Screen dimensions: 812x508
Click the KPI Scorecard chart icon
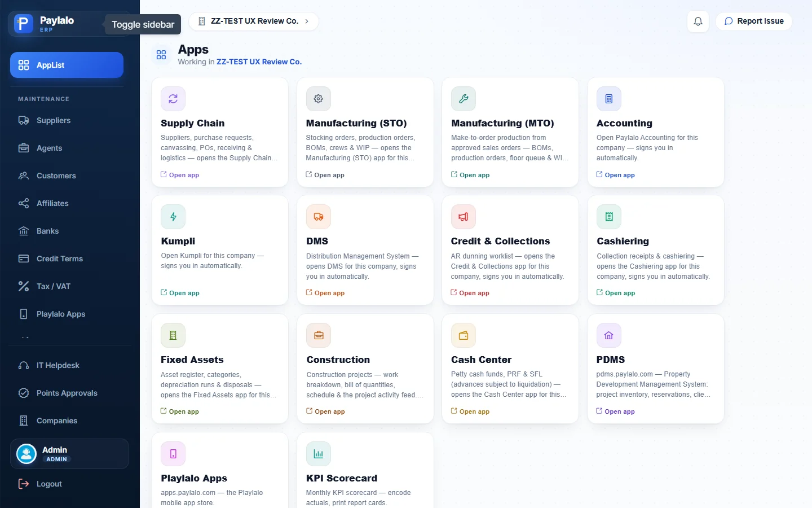click(x=319, y=454)
